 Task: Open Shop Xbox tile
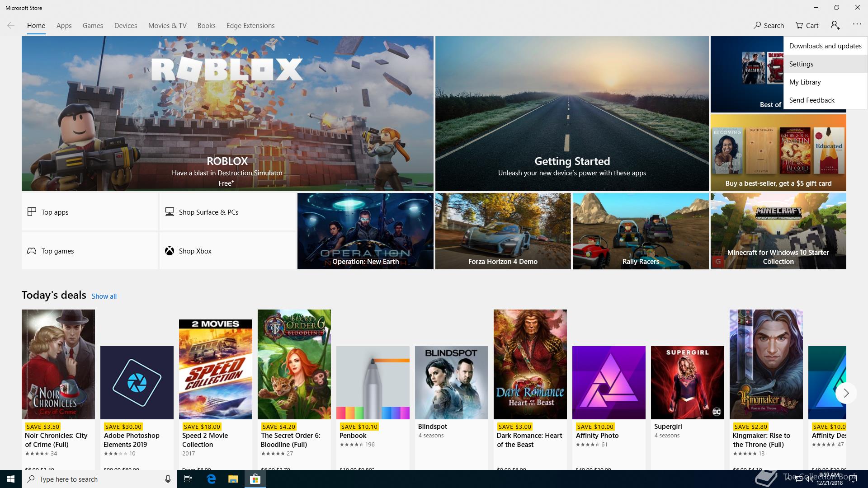coord(227,251)
